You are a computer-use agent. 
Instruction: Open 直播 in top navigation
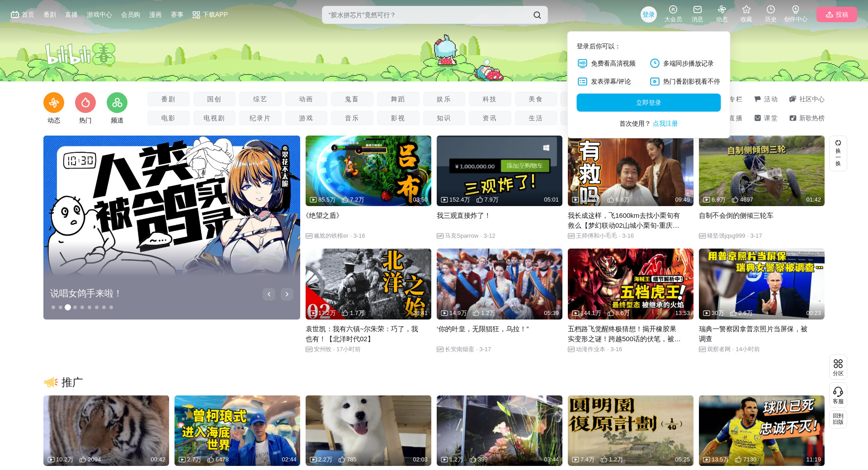(x=71, y=14)
